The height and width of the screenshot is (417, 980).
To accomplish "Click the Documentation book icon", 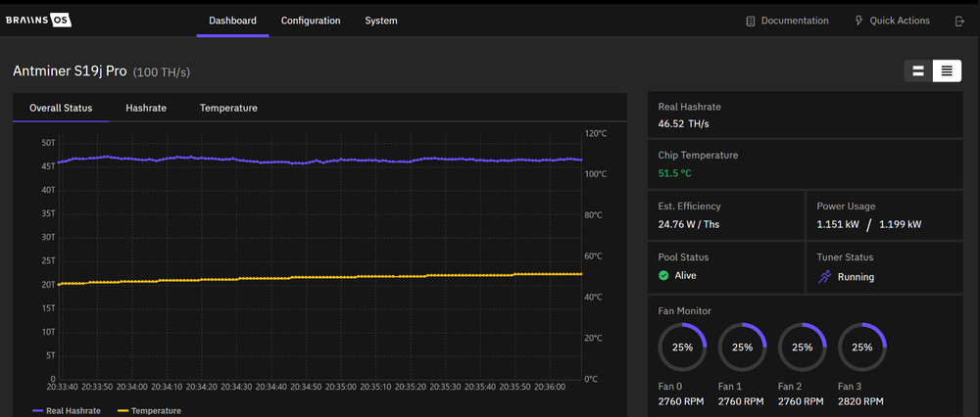I will (751, 22).
